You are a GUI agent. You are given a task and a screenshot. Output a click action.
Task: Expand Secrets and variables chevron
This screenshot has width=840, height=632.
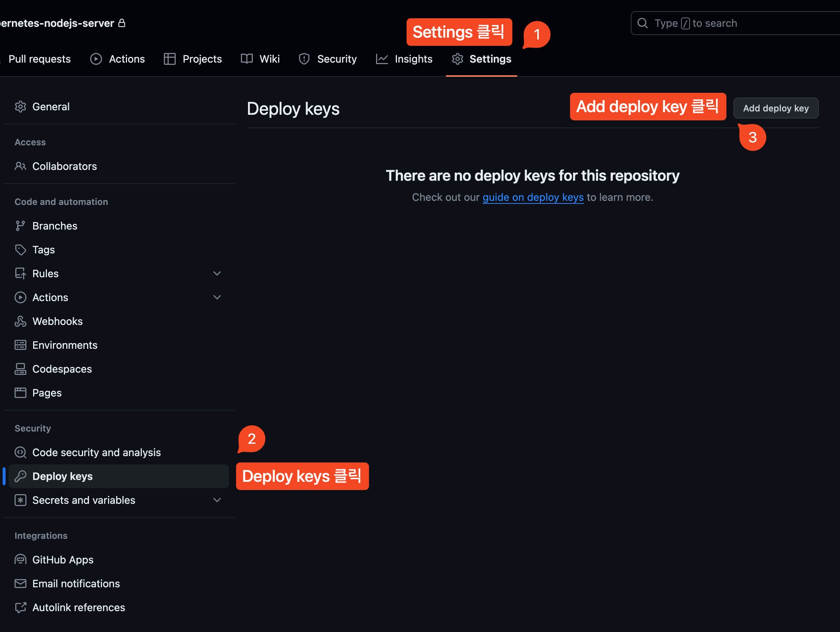217,500
